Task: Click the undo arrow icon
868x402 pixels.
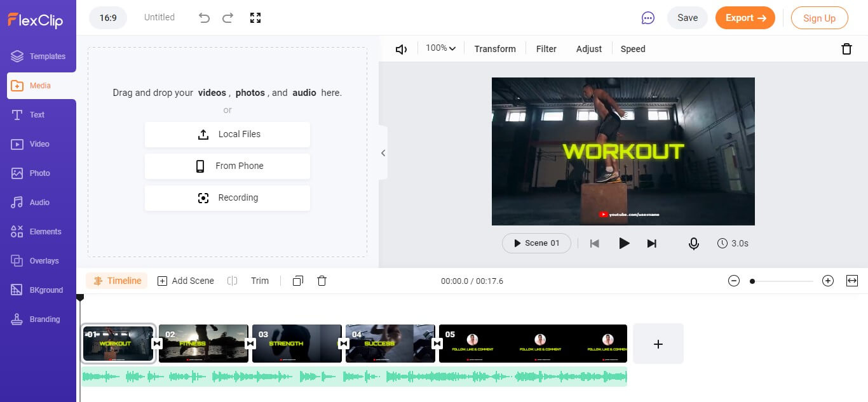Action: tap(204, 18)
